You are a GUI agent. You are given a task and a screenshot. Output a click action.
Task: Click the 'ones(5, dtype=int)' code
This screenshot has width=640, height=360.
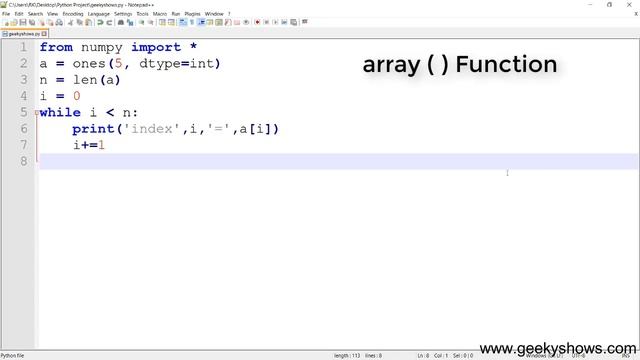[x=147, y=64]
